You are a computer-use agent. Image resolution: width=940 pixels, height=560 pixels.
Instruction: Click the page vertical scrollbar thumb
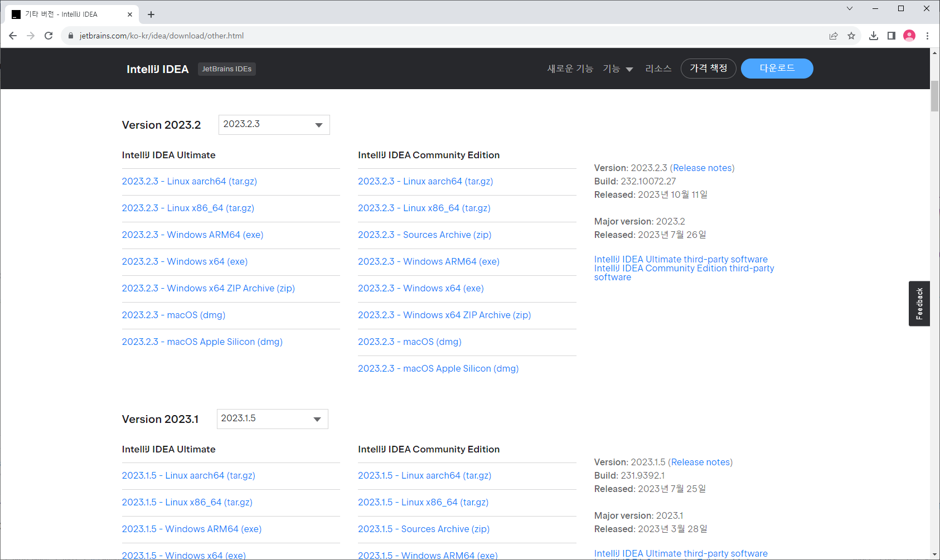pyautogui.click(x=935, y=96)
